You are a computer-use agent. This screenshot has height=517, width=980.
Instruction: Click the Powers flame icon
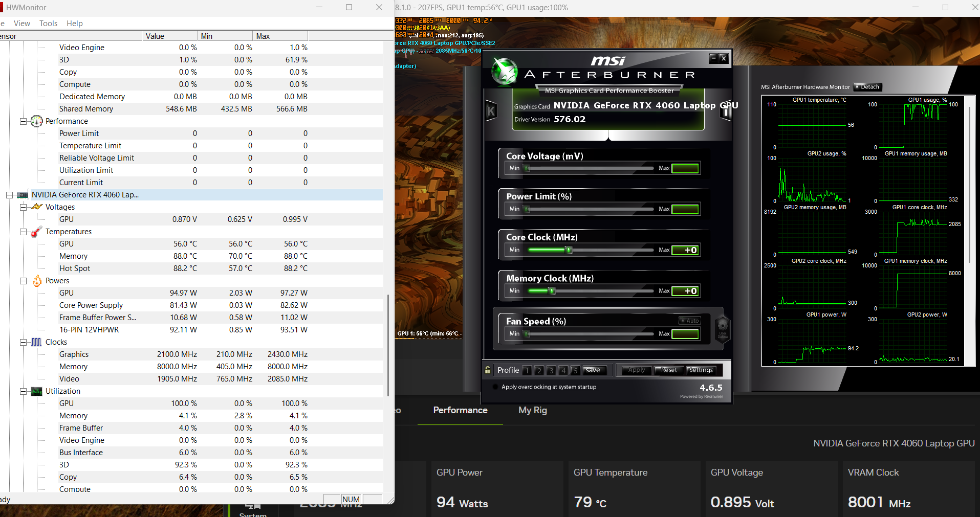37,281
